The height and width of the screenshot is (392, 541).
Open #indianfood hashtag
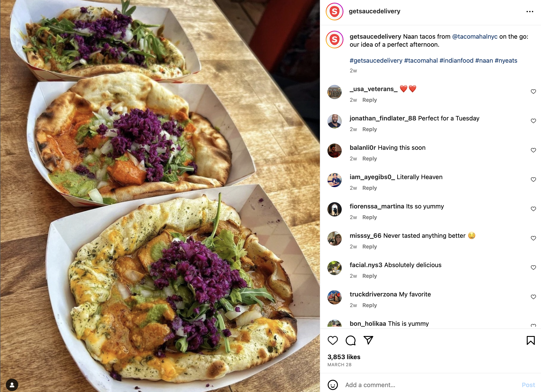click(456, 60)
